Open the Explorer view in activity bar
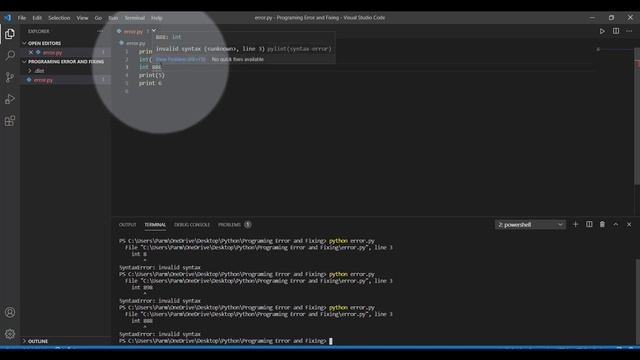Screen dimensions: 640x360 tap(10, 34)
